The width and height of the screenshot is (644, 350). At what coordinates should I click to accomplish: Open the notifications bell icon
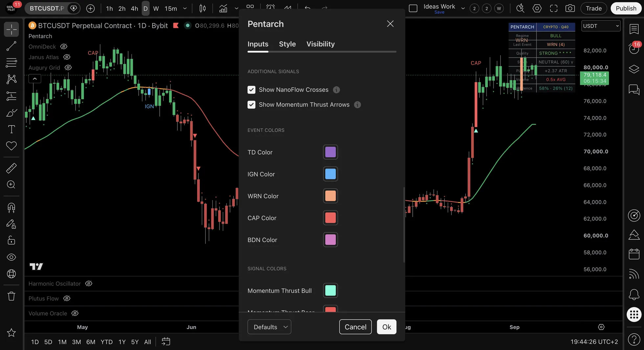click(x=634, y=294)
